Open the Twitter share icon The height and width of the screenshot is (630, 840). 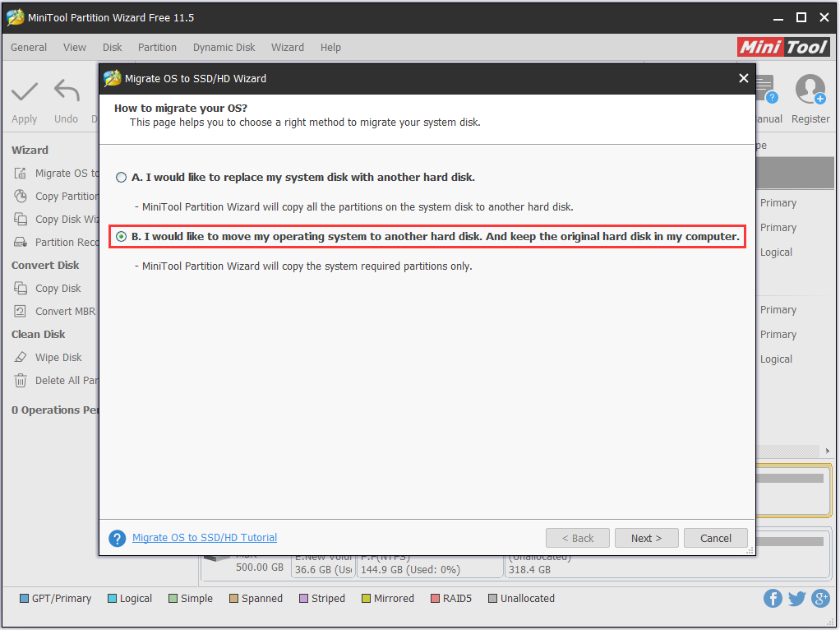(x=796, y=599)
